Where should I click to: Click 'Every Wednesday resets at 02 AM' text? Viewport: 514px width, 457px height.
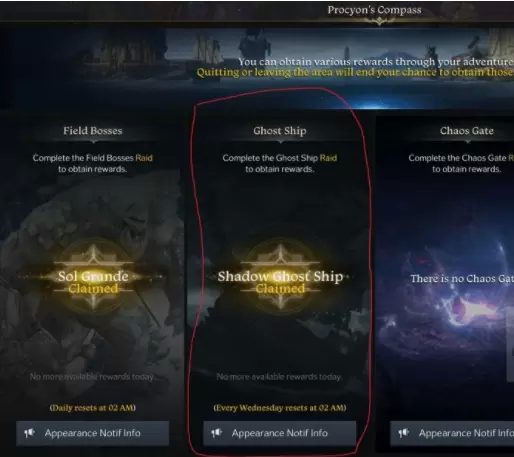pyautogui.click(x=280, y=408)
